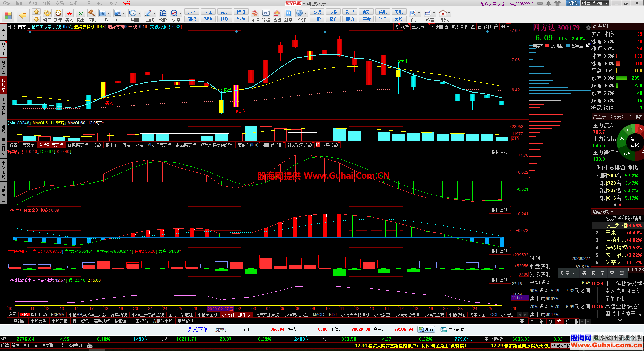Open the colorful home grid icon
The image size is (644, 351).
pyautogui.click(x=8, y=15)
